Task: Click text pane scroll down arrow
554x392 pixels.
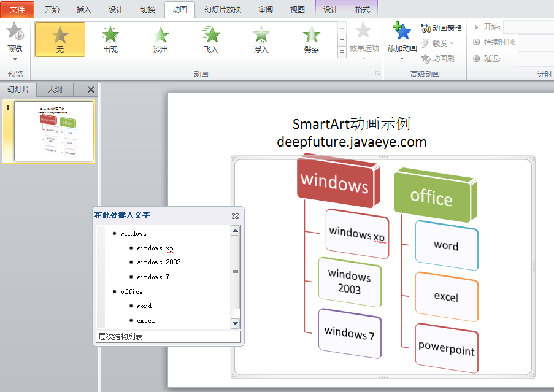Action: click(x=236, y=323)
